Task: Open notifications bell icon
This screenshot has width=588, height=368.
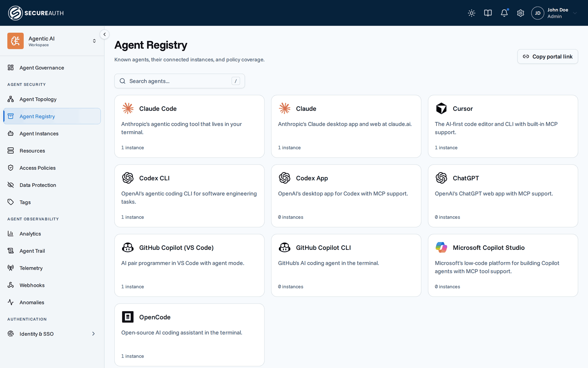Action: pos(504,13)
